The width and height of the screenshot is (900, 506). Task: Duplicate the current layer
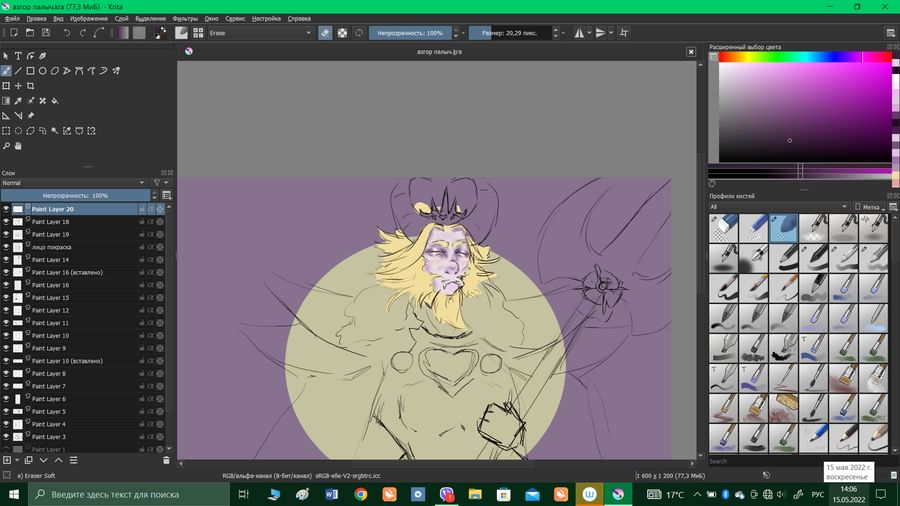[x=28, y=460]
